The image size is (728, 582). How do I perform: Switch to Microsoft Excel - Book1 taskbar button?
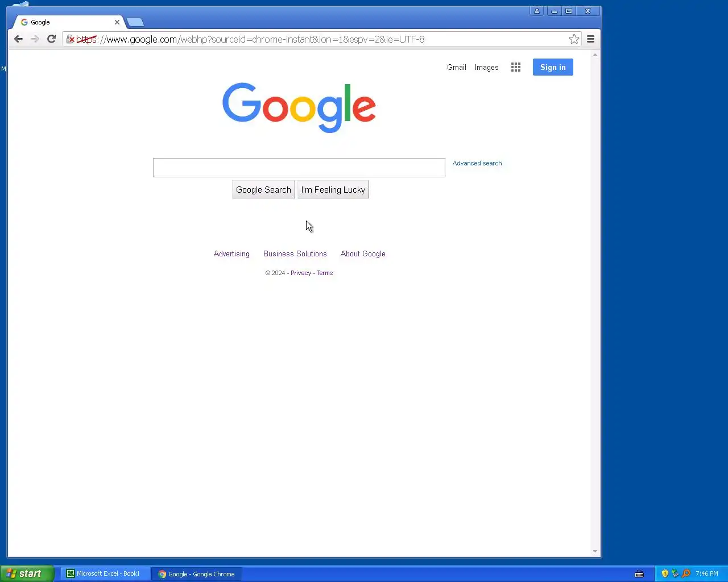tap(105, 573)
